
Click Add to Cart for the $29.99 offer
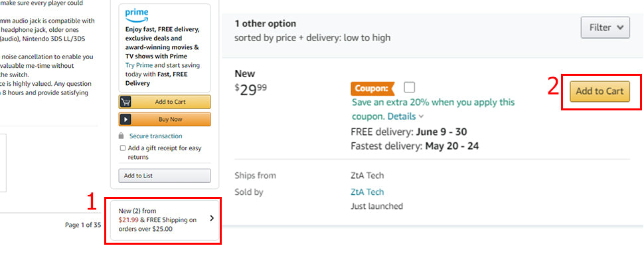click(600, 91)
